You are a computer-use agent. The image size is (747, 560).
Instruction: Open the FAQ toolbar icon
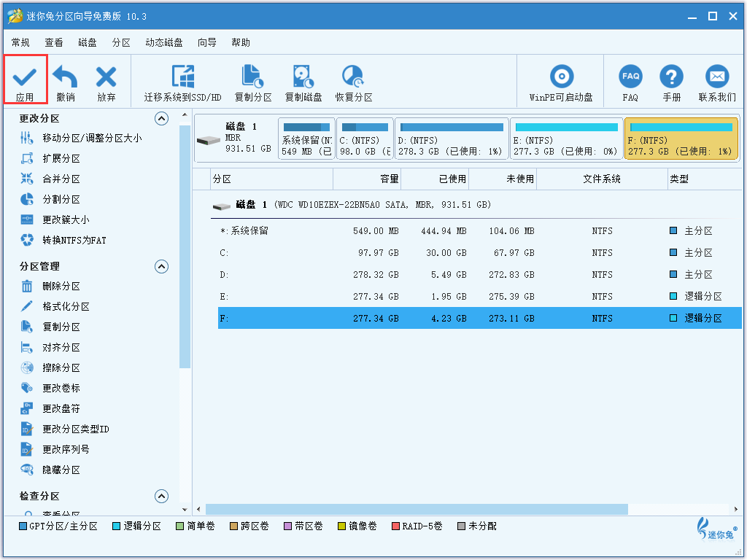point(630,76)
